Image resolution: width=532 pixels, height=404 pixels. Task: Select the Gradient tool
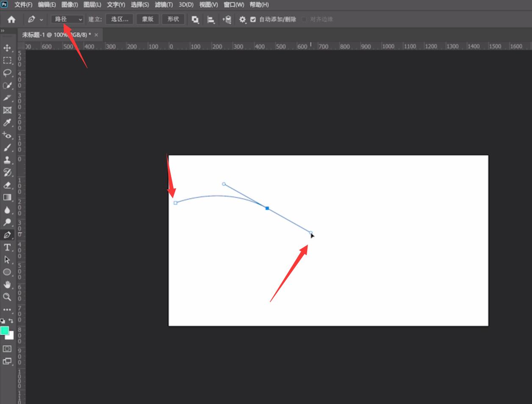(x=7, y=197)
